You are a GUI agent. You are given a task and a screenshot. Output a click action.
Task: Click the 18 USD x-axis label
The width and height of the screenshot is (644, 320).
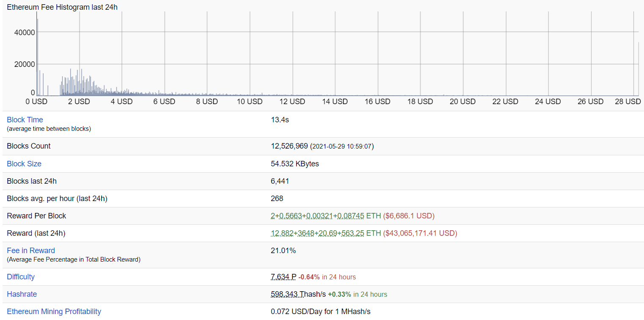click(420, 102)
